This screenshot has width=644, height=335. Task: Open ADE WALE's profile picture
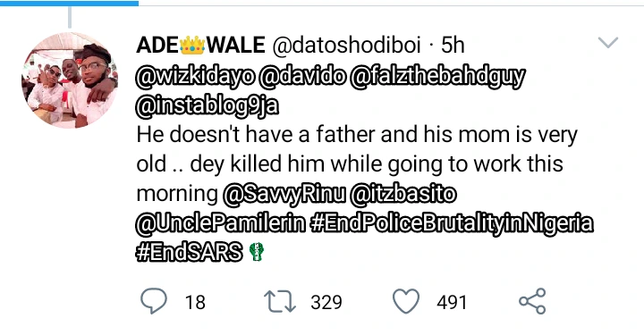69,80
